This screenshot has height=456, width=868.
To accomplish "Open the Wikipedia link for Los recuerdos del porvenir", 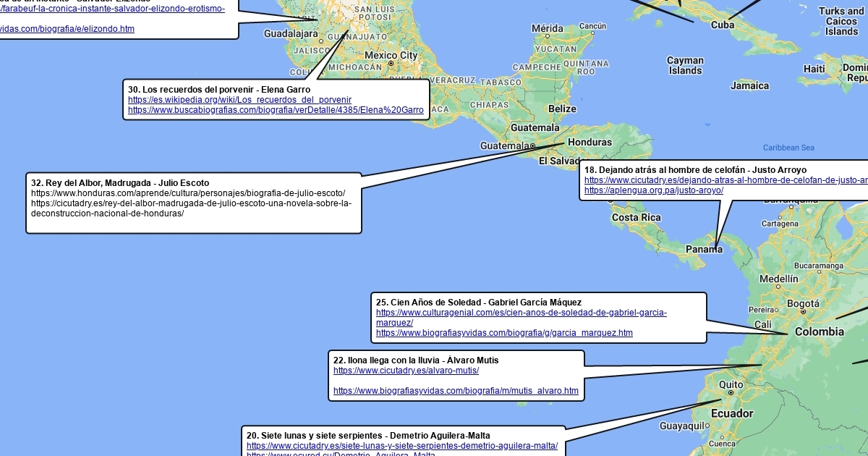I will 239,100.
